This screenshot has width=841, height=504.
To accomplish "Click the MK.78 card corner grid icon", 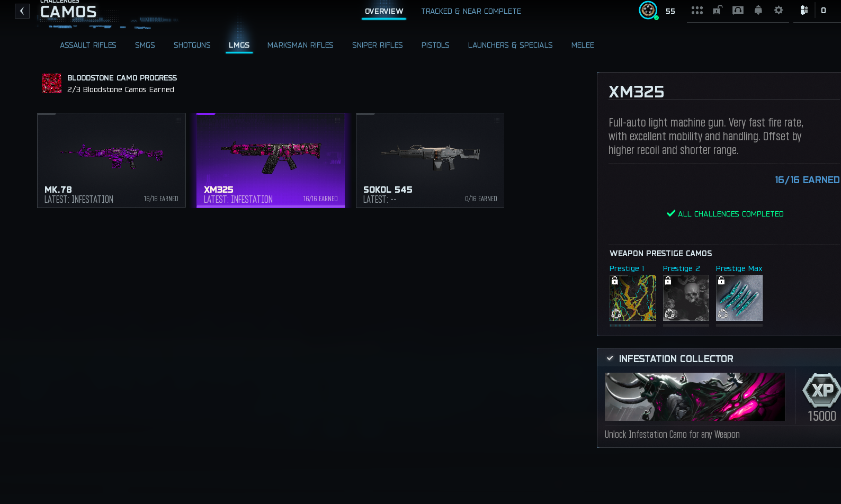I will tap(178, 120).
